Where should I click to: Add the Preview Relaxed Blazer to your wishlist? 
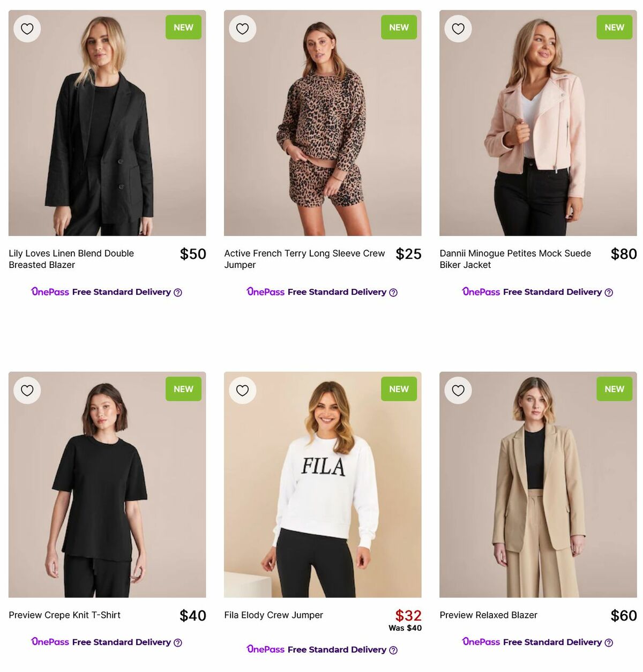click(458, 390)
